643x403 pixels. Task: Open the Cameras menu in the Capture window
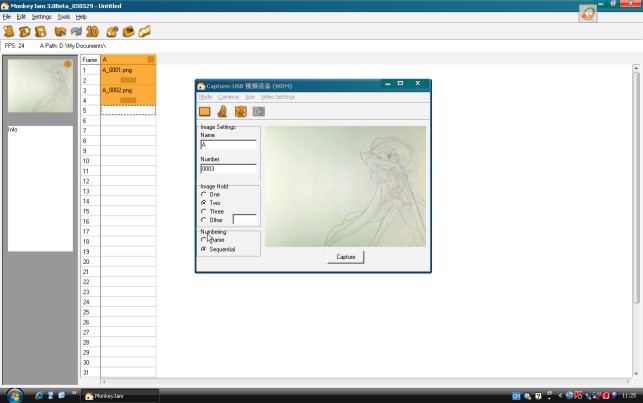pos(228,97)
